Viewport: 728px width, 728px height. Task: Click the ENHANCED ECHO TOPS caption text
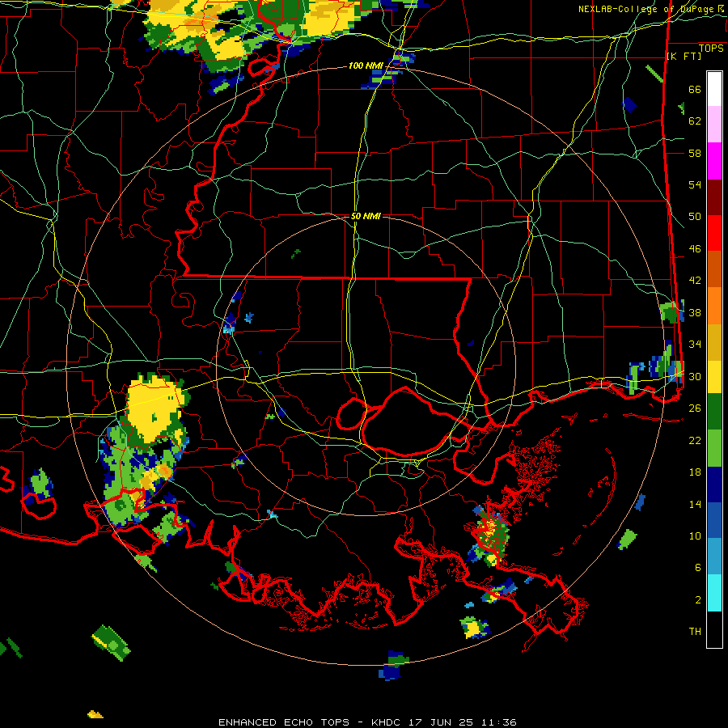point(283,722)
